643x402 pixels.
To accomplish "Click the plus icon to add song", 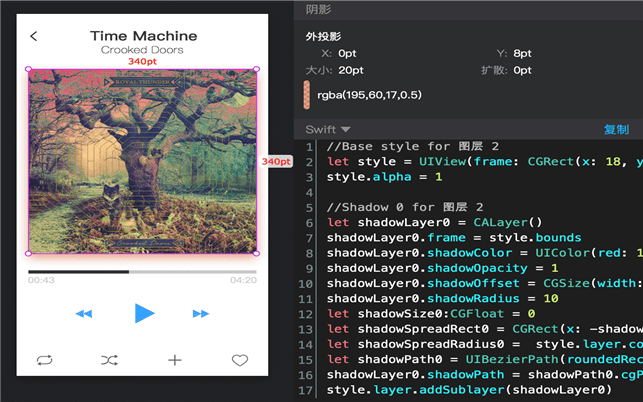I will point(174,360).
